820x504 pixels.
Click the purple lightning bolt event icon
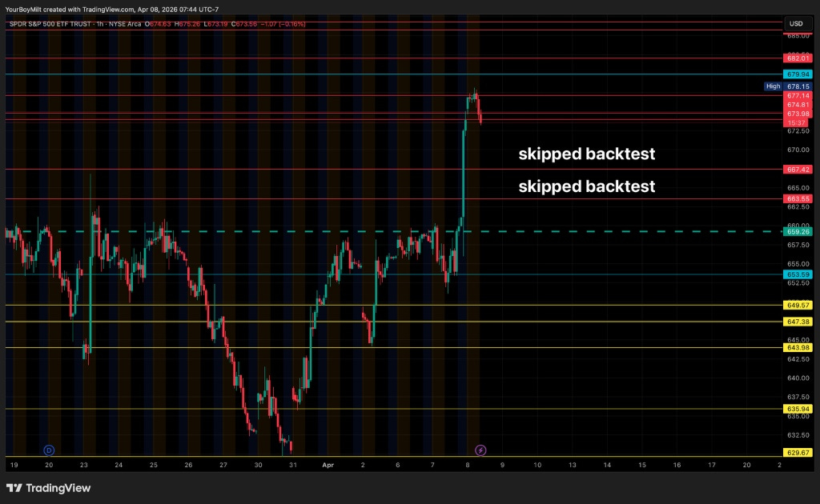pyautogui.click(x=480, y=450)
